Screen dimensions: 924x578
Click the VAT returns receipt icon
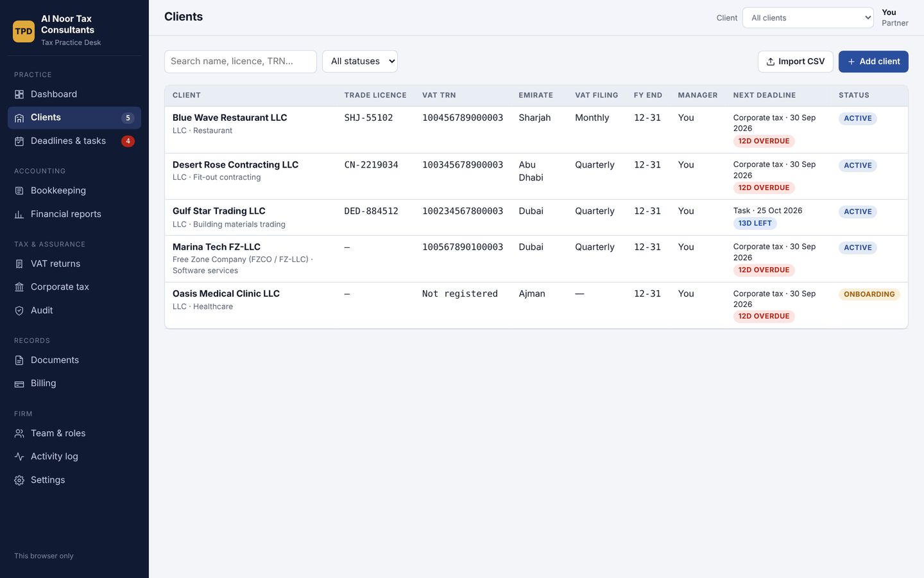tap(19, 264)
